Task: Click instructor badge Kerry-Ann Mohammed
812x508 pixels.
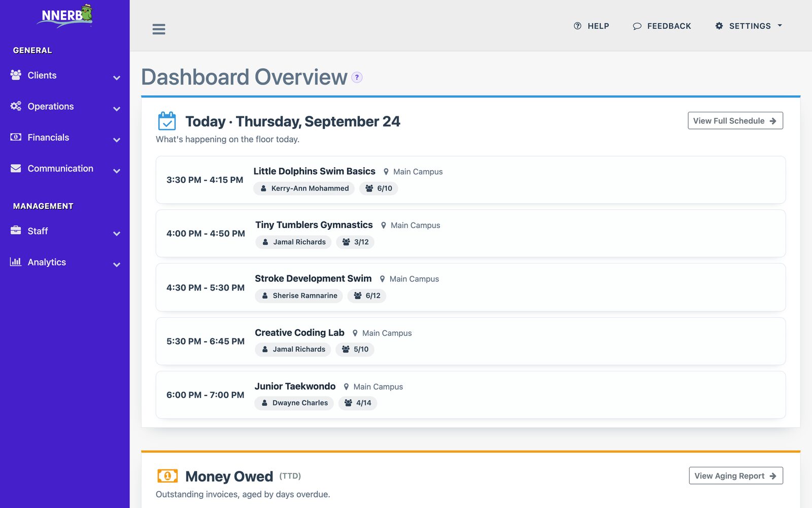Action: (x=304, y=188)
